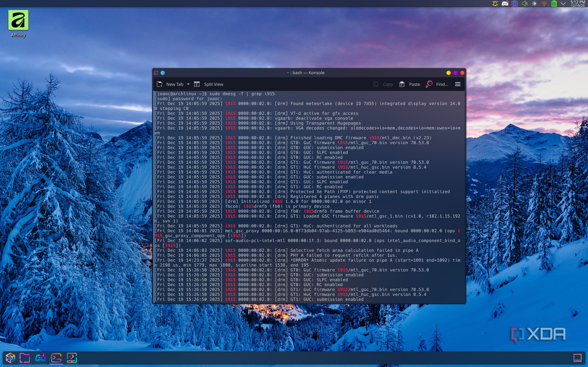Image resolution: width=588 pixels, height=367 pixels.
Task: Click the Konsole window title bar text
Action: tap(305, 73)
